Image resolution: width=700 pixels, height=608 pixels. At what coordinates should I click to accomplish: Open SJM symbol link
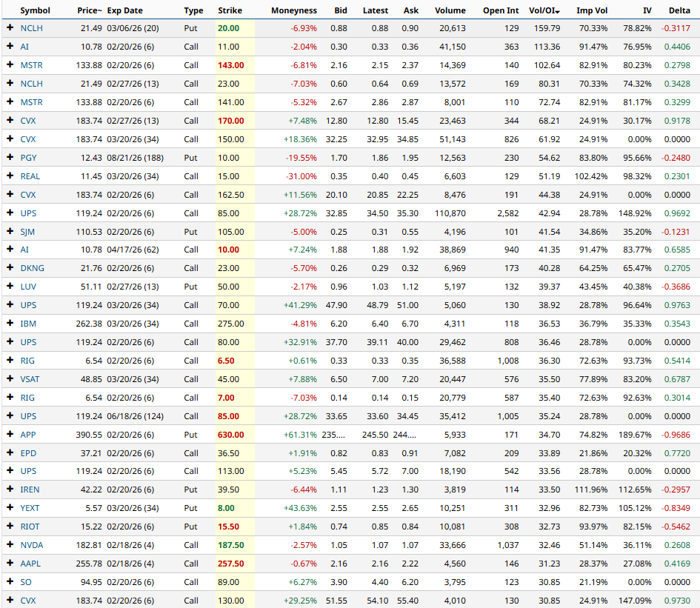(x=27, y=232)
